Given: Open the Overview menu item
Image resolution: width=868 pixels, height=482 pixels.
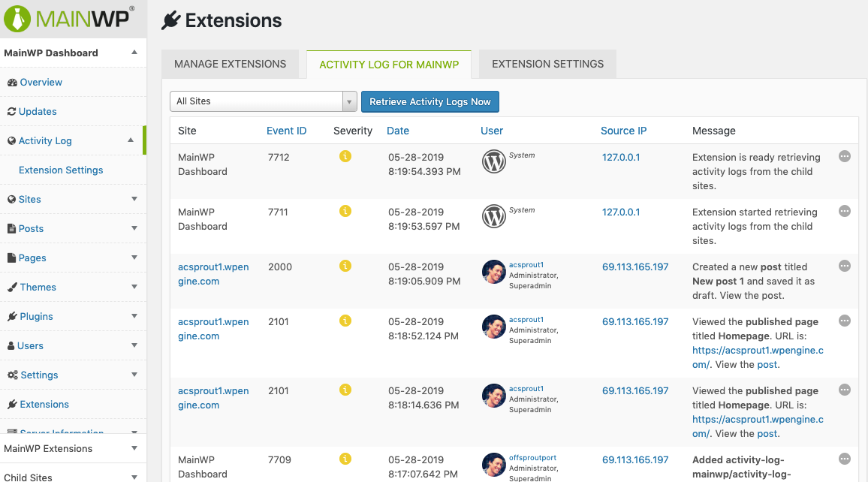Looking at the screenshot, I should (x=41, y=82).
